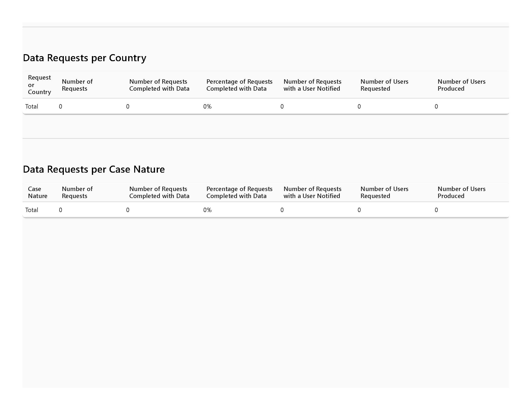
Task: Click Requests with a User Notified header in Country table
Action: click(312, 85)
